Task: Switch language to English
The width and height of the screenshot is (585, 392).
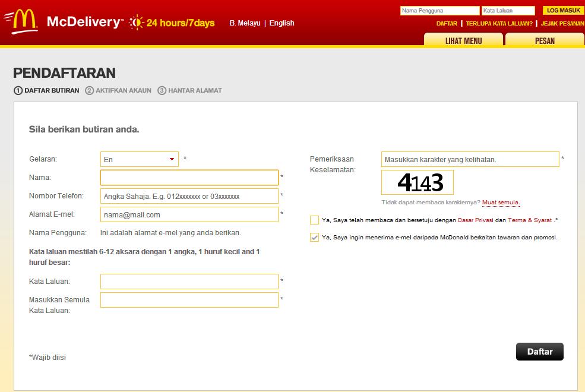Action: 282,23
